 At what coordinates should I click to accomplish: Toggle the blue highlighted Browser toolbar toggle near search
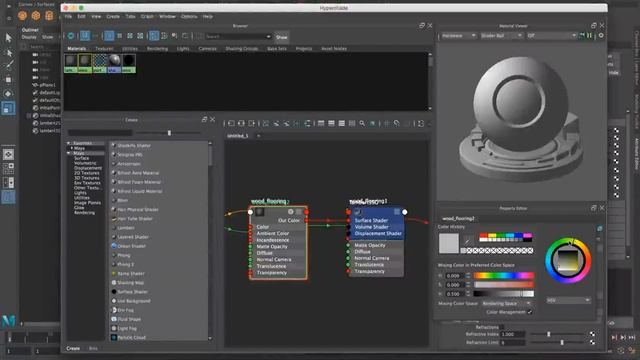[x=153, y=36]
